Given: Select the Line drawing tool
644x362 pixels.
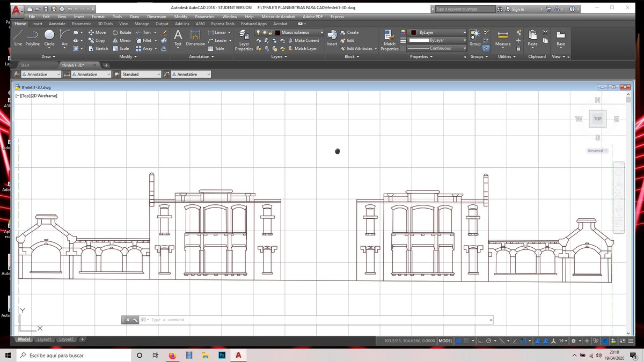Looking at the screenshot, I should 18,38.
